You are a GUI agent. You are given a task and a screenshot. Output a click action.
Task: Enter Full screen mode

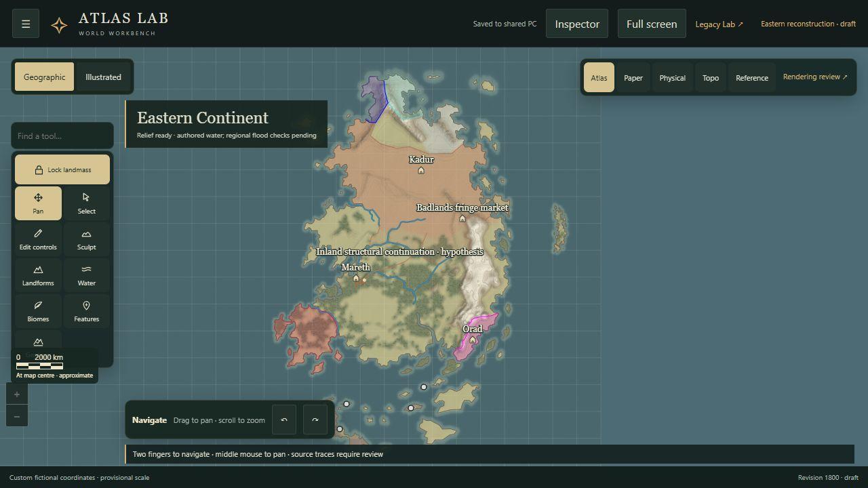click(x=652, y=24)
